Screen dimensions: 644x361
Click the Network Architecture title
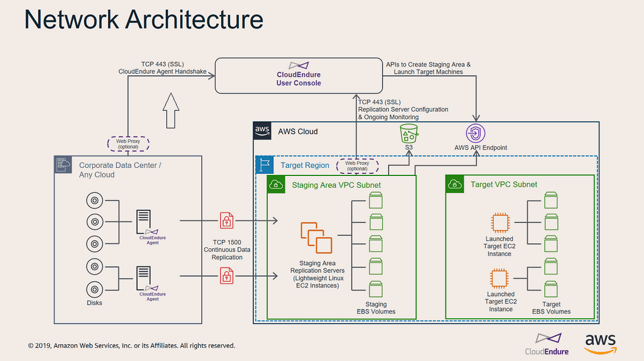point(144,19)
